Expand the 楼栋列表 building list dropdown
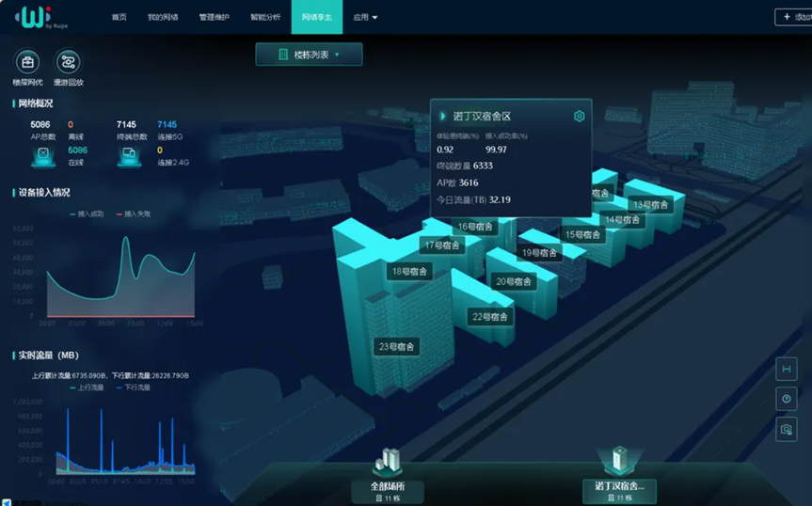Screen dimensions: 812x506 309,55
